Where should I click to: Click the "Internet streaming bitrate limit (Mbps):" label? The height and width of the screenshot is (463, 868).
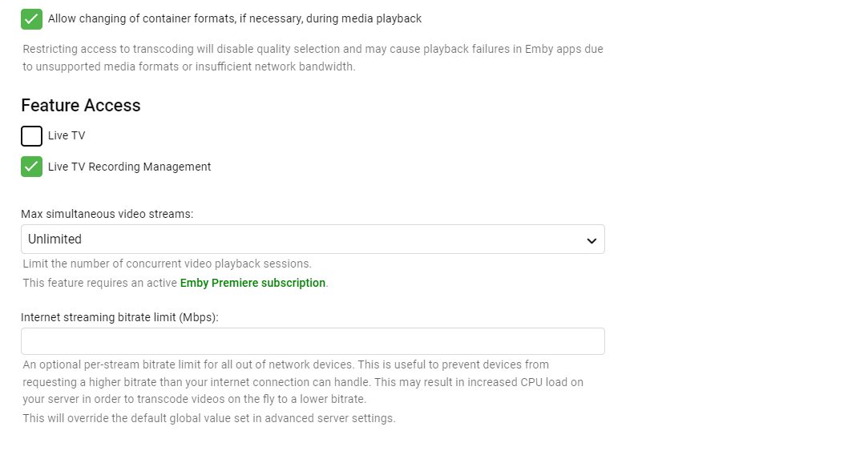click(119, 317)
